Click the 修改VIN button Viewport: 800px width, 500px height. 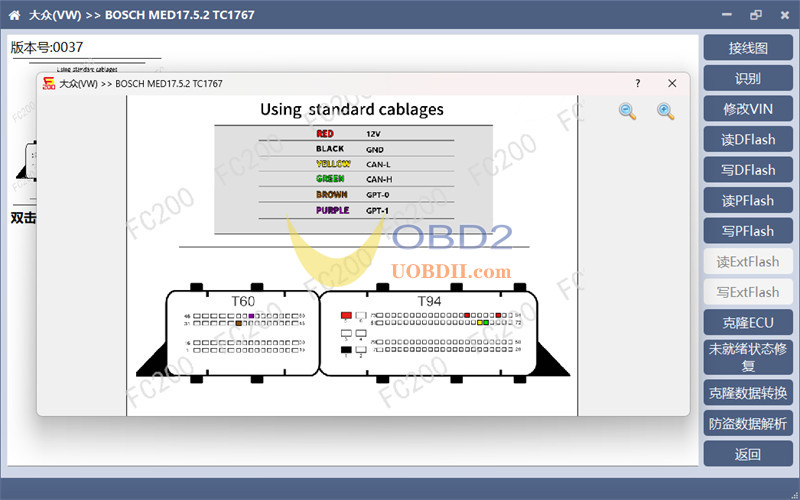point(748,109)
